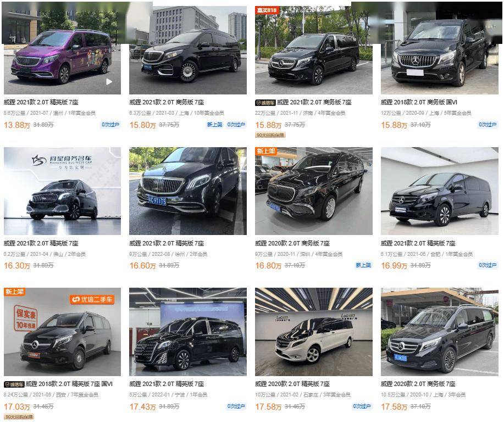This screenshot has width=504, height=425.
Task: Open 同星商务名车 showroom van photo
Action: pyautogui.click(x=62, y=191)
